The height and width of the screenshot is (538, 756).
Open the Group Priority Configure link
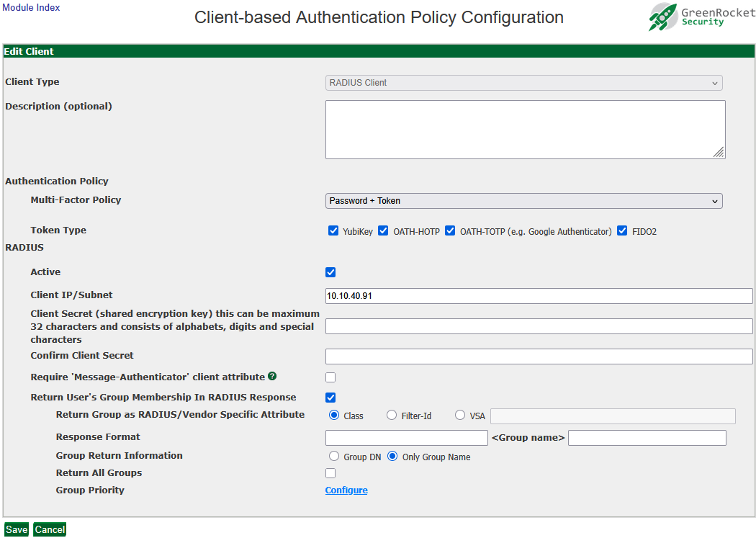[x=346, y=490]
